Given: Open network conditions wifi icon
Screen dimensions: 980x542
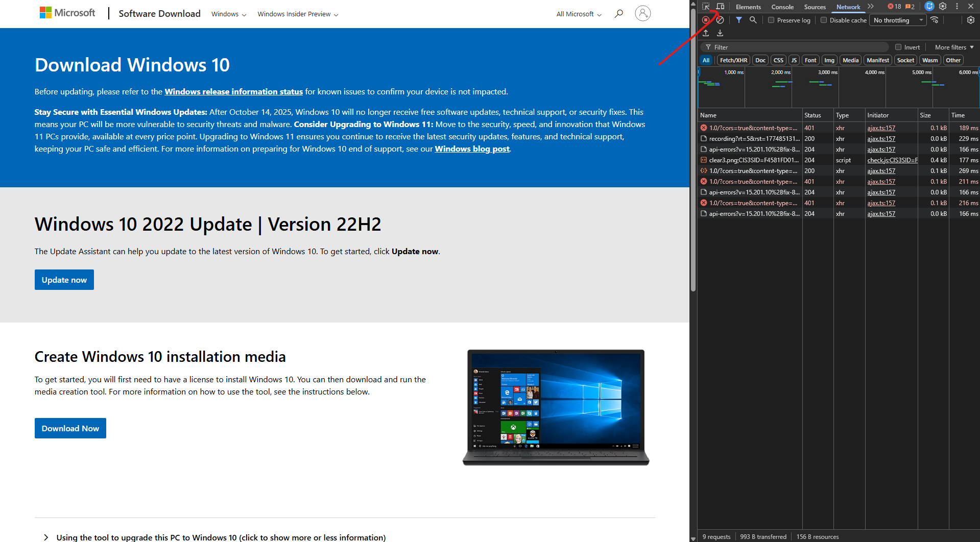Looking at the screenshot, I should click(935, 20).
